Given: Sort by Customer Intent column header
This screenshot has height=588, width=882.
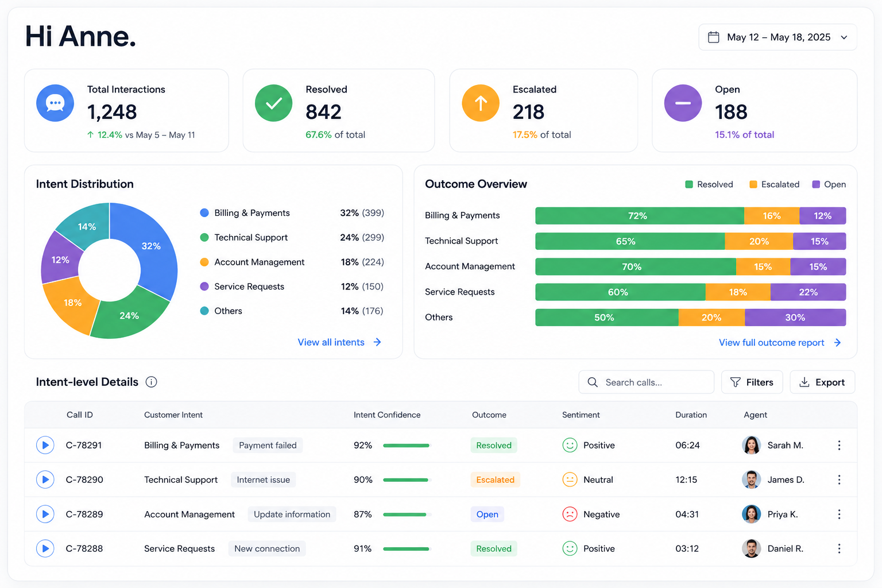Looking at the screenshot, I should coord(173,415).
